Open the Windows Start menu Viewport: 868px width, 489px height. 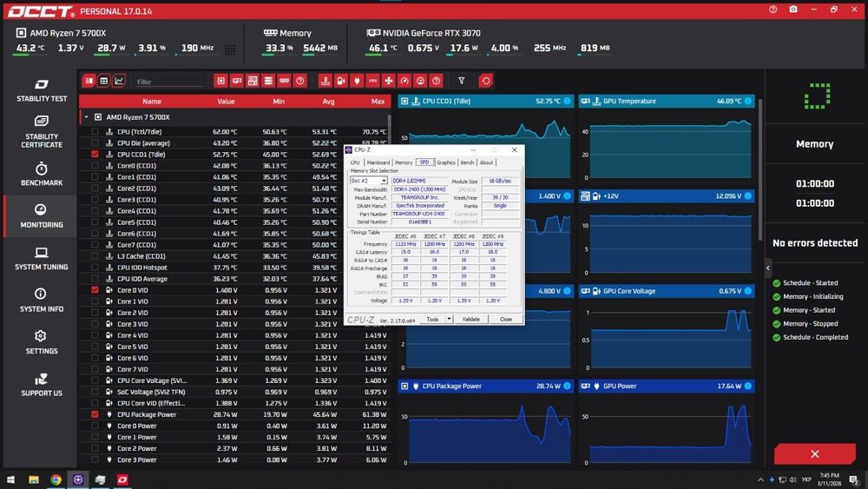(x=10, y=479)
